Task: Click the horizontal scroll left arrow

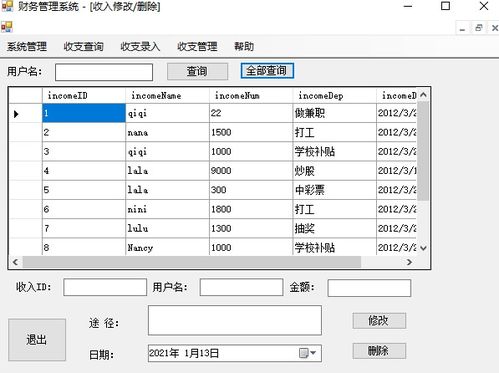Action: point(15,262)
